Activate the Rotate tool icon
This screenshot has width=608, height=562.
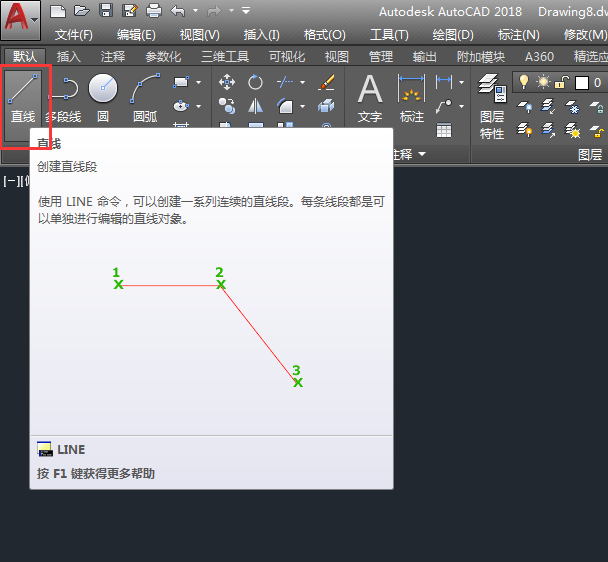click(x=255, y=82)
